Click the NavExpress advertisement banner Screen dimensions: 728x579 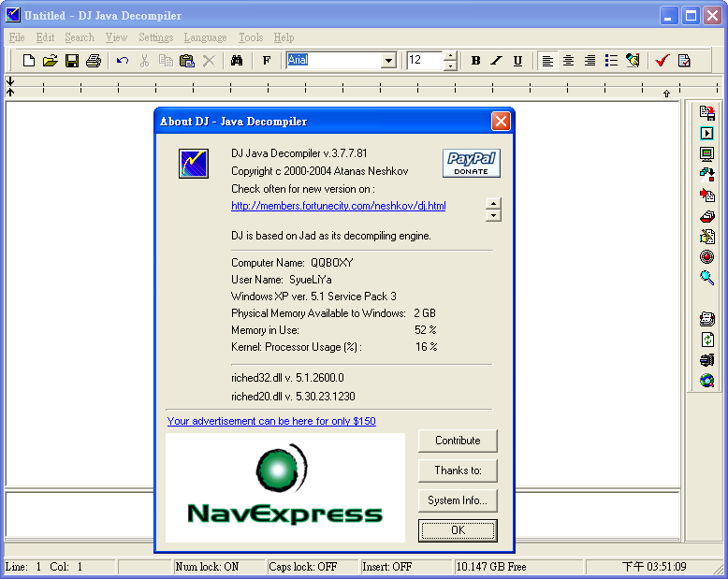point(285,487)
